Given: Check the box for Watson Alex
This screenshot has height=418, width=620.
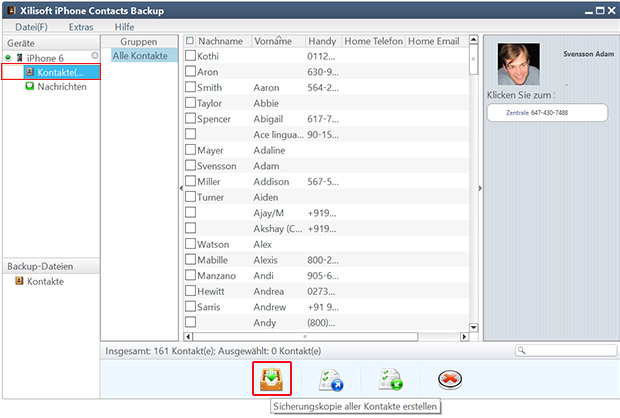Looking at the screenshot, I should (x=191, y=243).
